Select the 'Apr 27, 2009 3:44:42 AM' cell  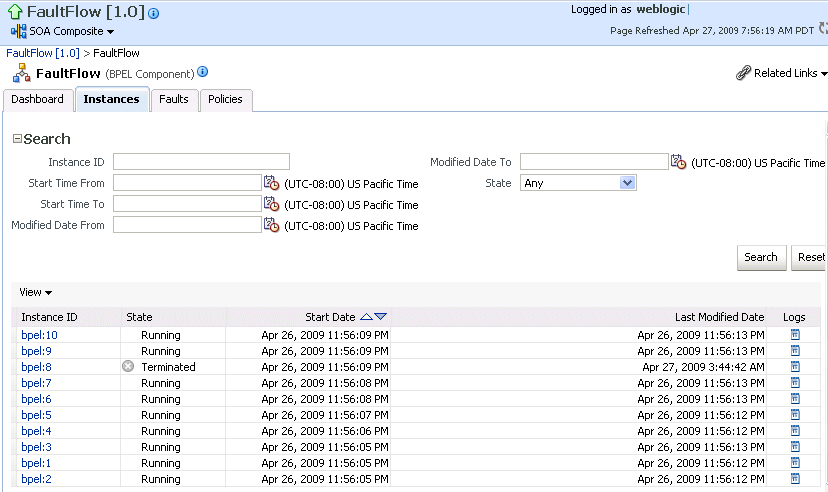pyautogui.click(x=703, y=367)
